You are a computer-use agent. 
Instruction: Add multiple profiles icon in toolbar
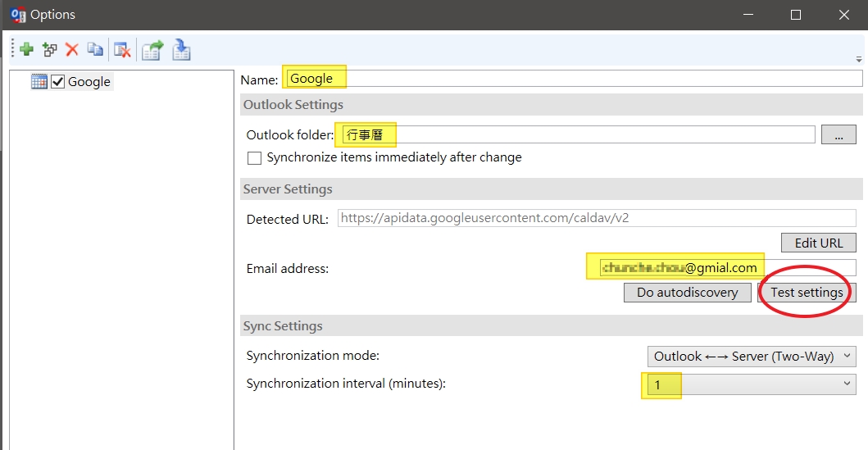50,50
